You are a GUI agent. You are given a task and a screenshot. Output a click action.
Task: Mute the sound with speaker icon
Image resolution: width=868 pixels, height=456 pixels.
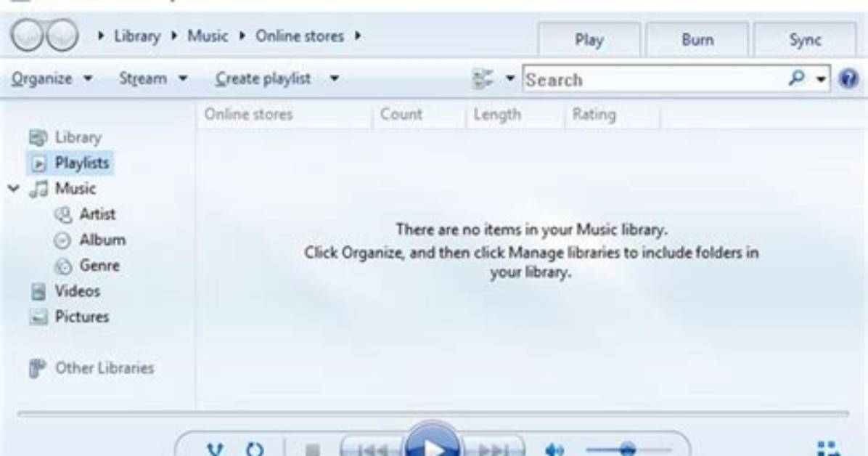point(554,449)
